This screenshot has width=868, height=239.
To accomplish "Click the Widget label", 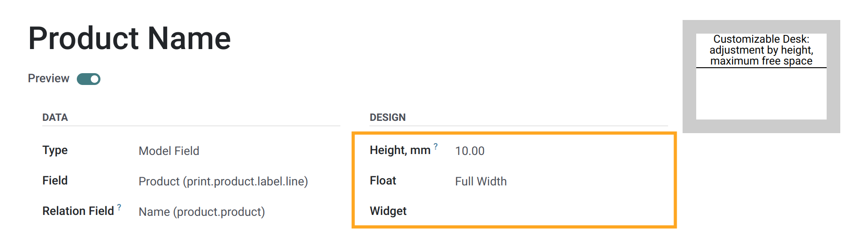I will coord(388,211).
